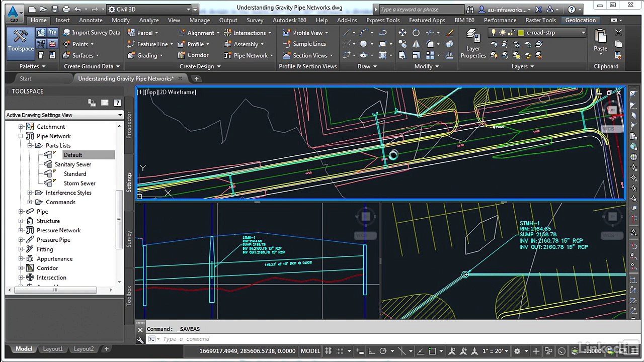Click the Save icon in quick access toolbar
The image size is (644, 362).
coord(55,9)
